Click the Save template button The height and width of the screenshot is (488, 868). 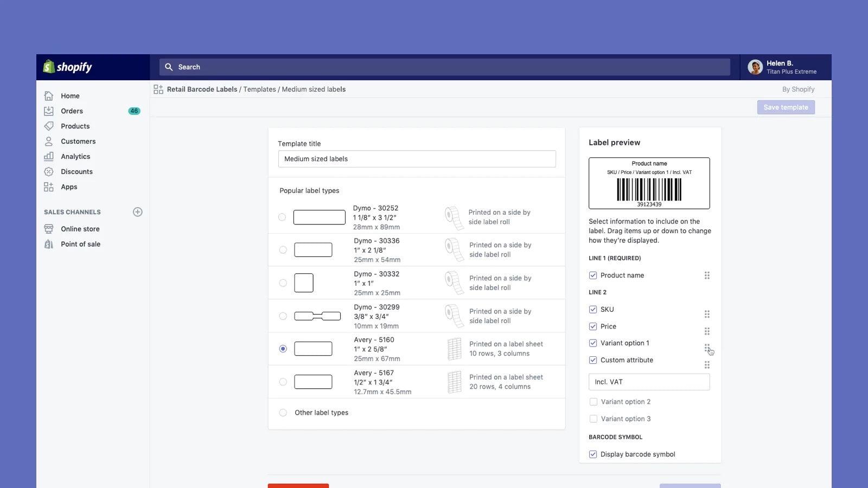tap(786, 107)
